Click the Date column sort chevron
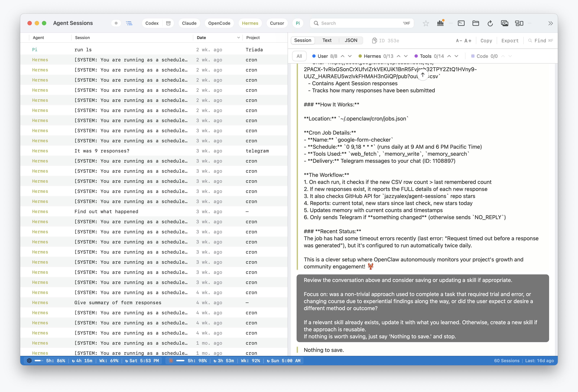 (238, 38)
